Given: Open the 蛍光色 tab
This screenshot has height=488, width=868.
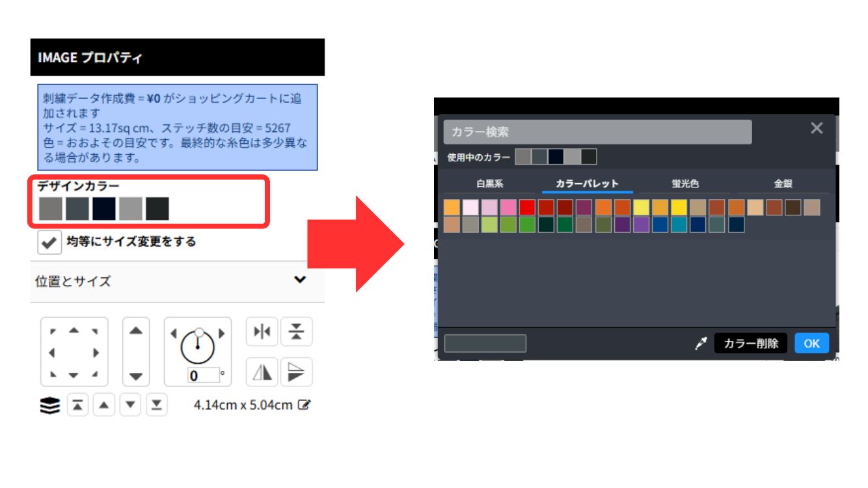Looking at the screenshot, I should [685, 184].
